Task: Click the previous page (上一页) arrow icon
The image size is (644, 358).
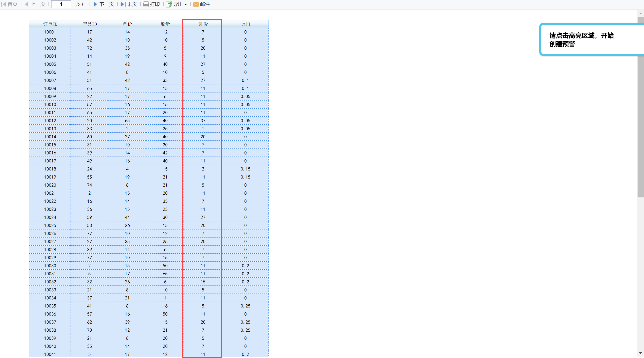Action: tap(27, 4)
